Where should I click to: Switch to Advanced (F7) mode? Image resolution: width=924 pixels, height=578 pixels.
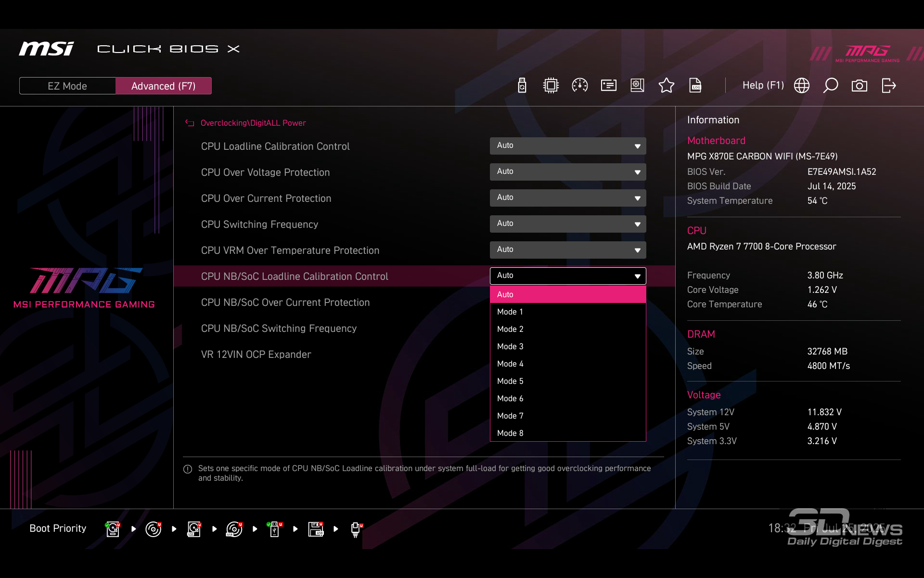click(x=164, y=86)
